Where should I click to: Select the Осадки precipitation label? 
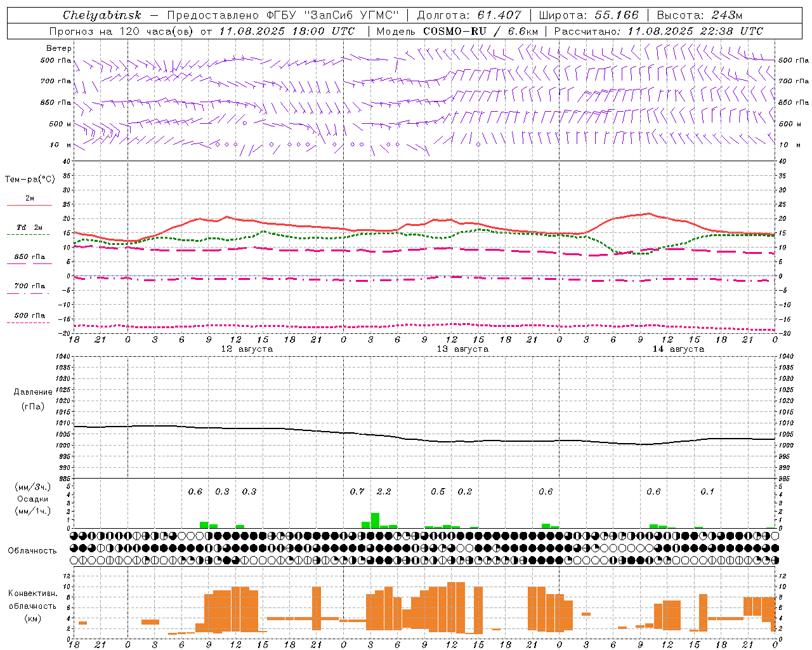(x=33, y=499)
